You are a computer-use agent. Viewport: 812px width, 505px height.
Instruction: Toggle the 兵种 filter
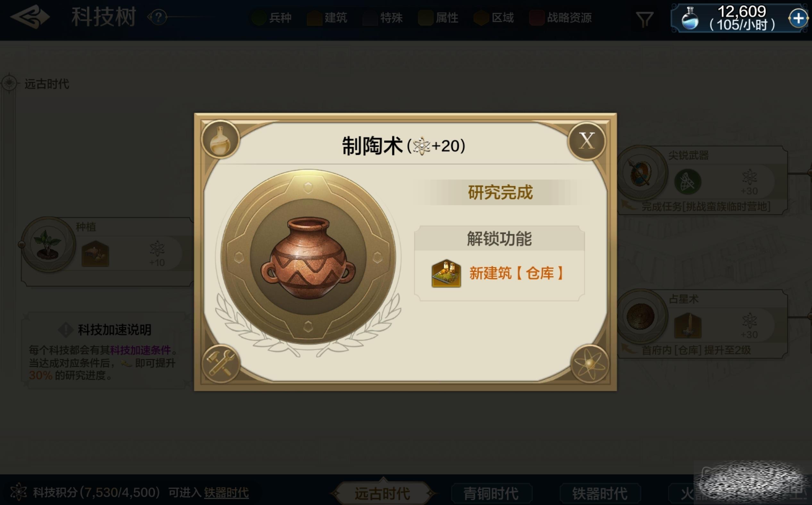(271, 18)
